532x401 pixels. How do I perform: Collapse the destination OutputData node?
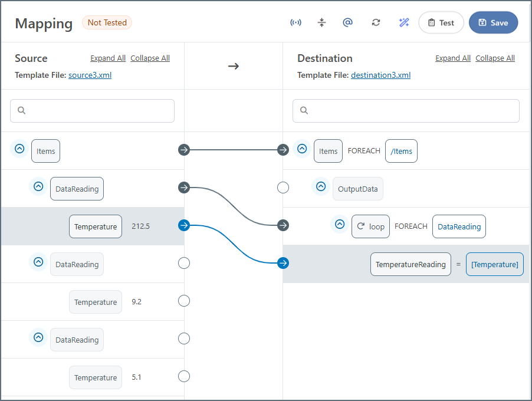coord(321,187)
